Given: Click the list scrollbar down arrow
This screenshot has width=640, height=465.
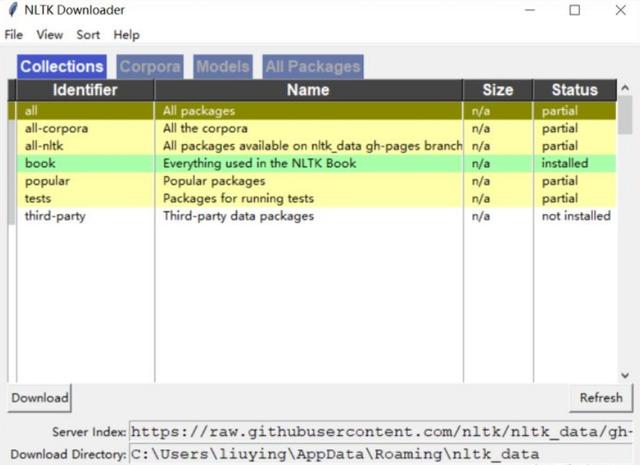Looking at the screenshot, I should tap(625, 375).
